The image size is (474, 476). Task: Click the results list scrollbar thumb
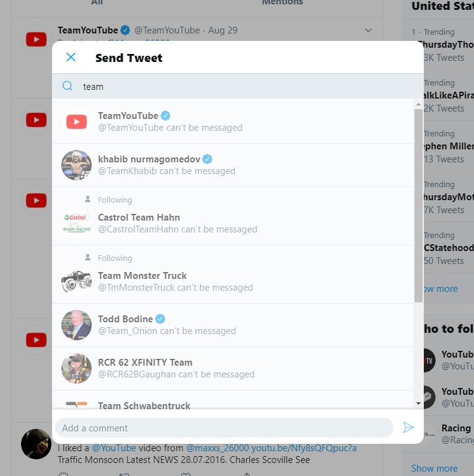tap(418, 206)
